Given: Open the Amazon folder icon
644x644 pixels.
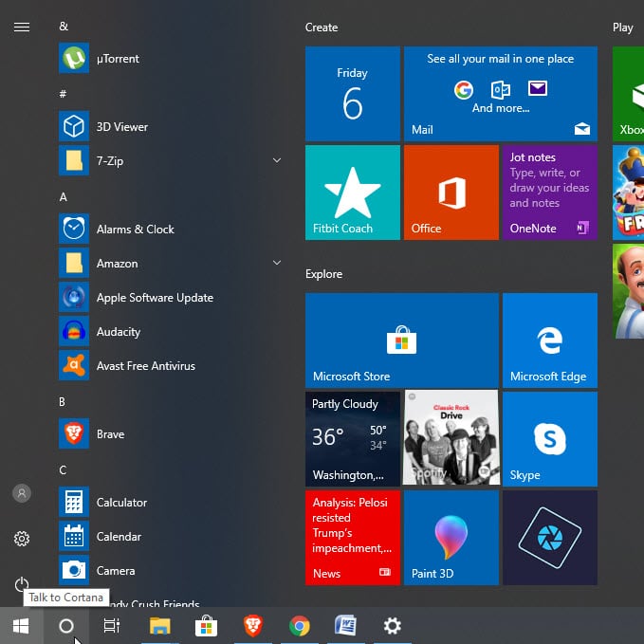Looking at the screenshot, I should [74, 263].
